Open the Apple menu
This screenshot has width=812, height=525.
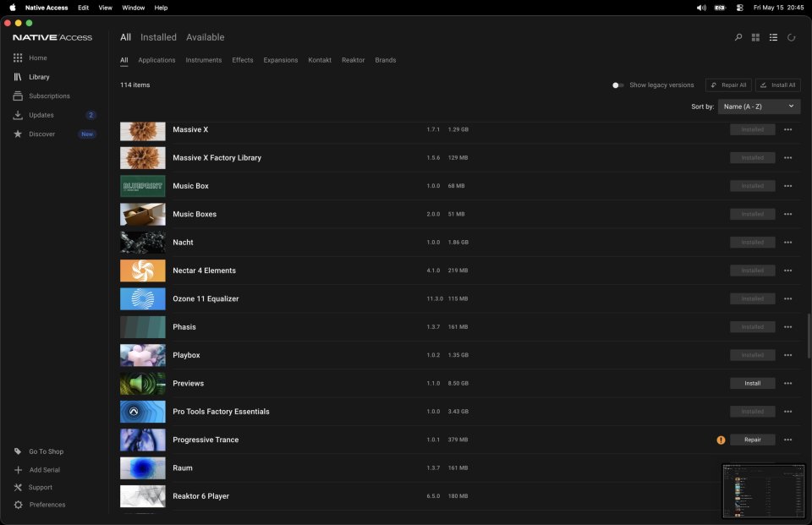[13, 8]
